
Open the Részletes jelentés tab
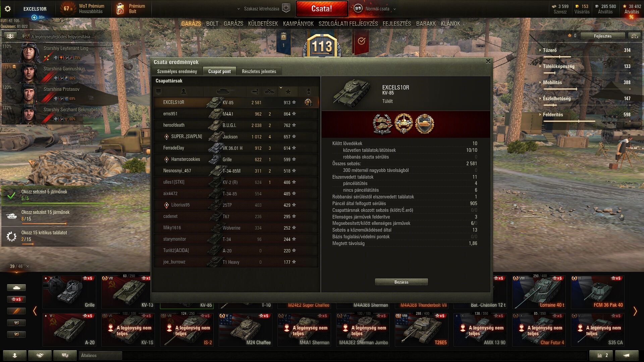(x=259, y=71)
